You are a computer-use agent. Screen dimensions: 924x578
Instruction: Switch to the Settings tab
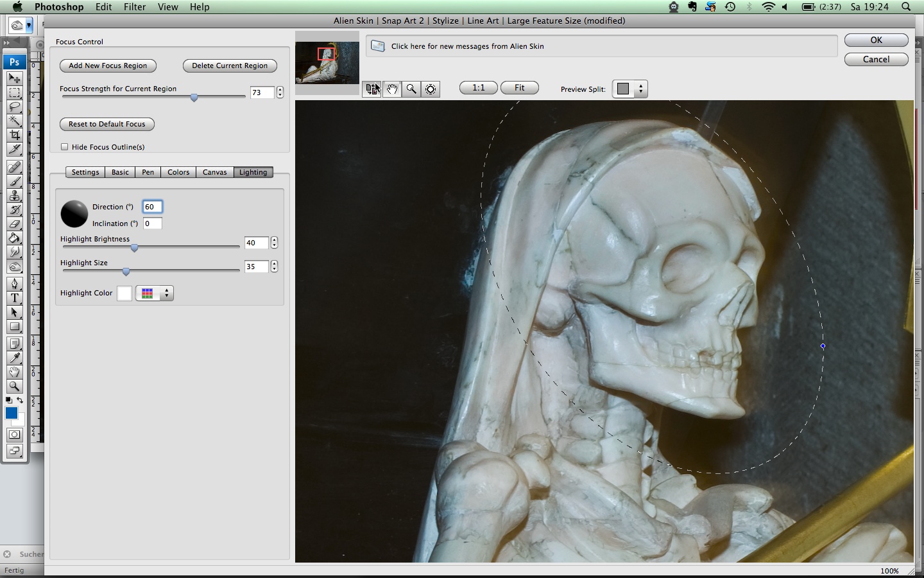point(85,172)
